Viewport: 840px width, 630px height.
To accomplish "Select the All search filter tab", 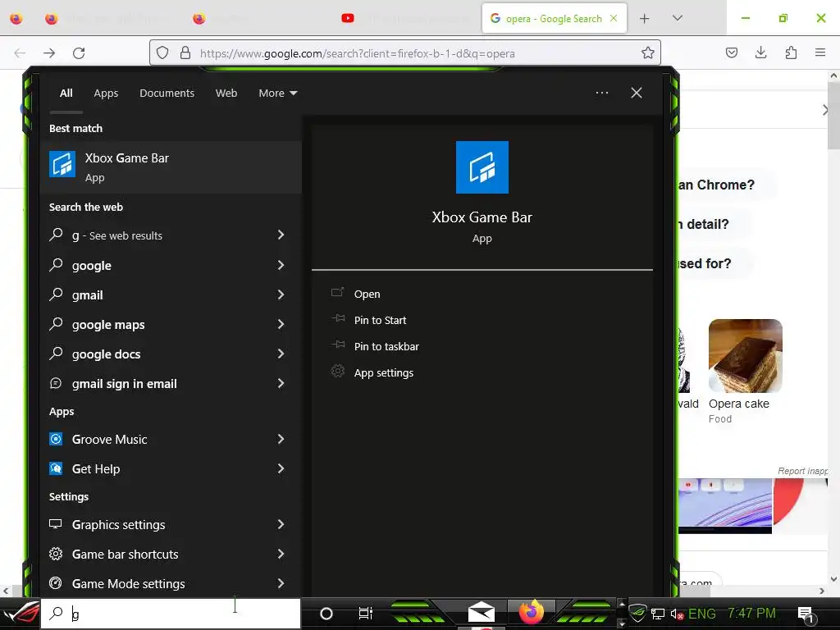I will pos(66,94).
